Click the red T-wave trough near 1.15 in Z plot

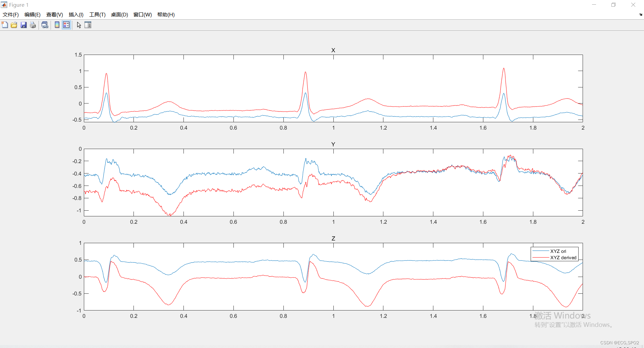click(x=368, y=306)
